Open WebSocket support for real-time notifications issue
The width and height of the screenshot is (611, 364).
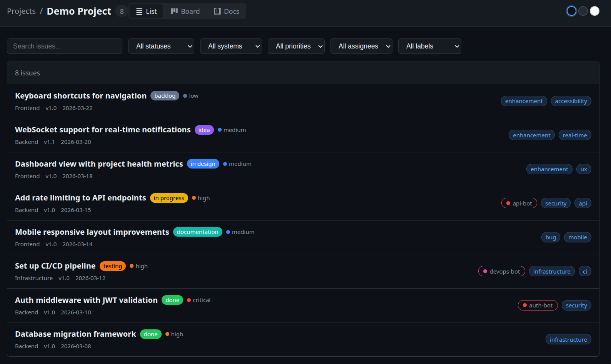pos(103,130)
